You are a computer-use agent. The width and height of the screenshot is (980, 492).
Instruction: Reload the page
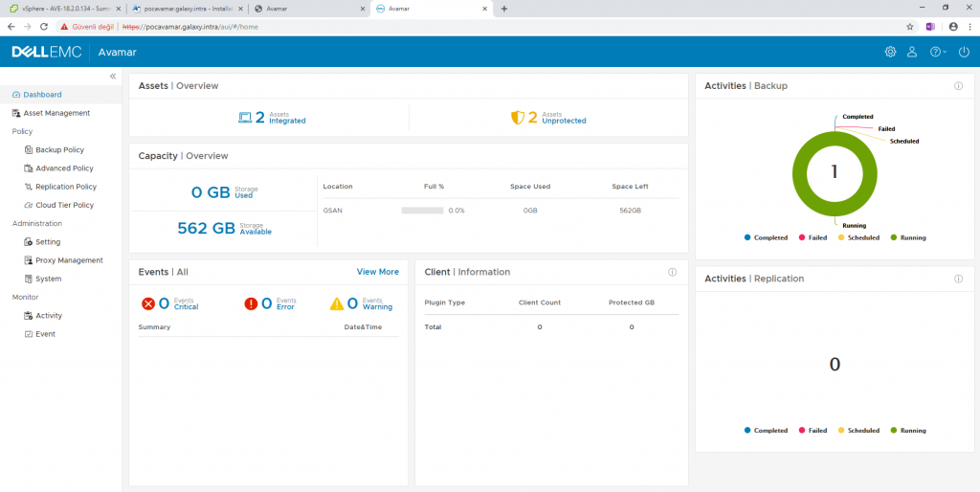44,27
